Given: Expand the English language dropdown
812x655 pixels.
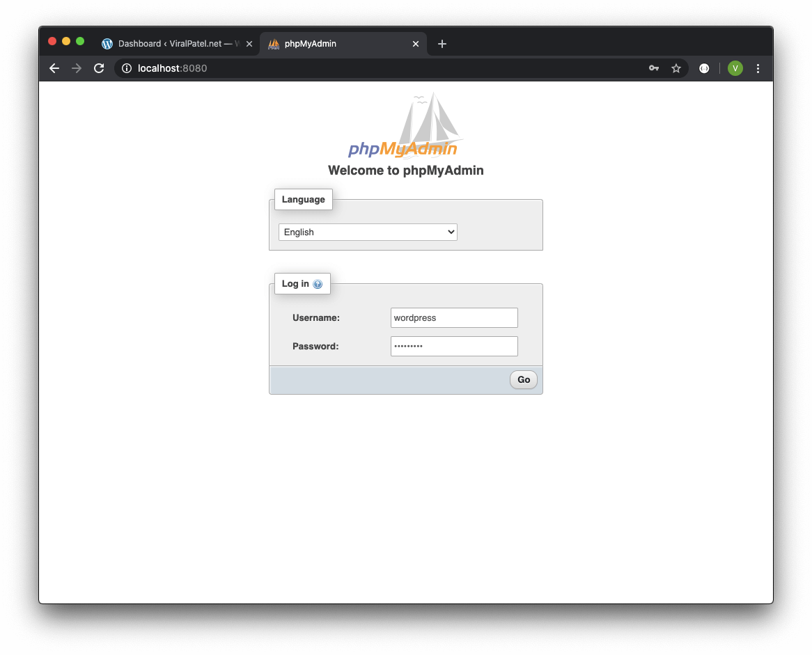Looking at the screenshot, I should pos(368,232).
